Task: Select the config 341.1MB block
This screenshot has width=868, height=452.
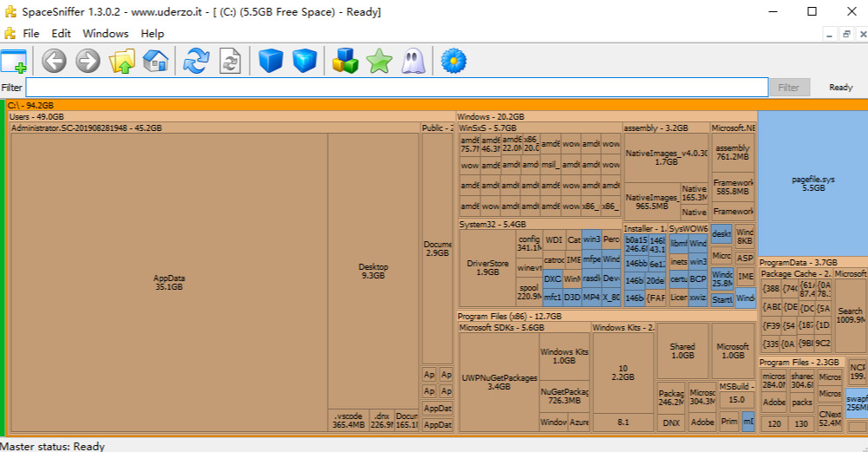Action: (x=529, y=243)
